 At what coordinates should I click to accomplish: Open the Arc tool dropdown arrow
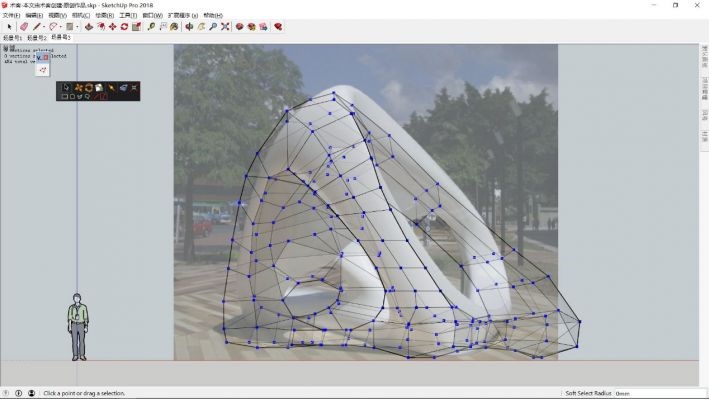(x=61, y=27)
